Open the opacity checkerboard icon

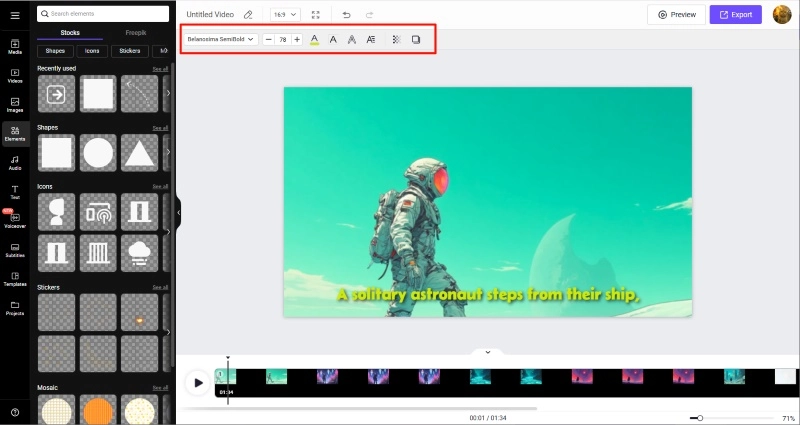[396, 39]
